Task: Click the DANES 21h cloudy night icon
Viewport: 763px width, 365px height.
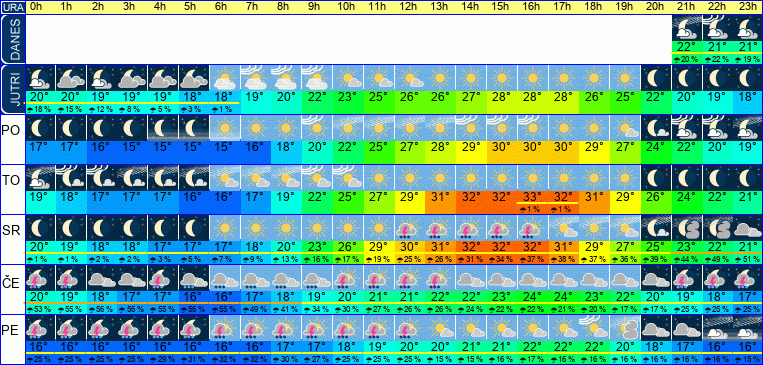Action: point(687,29)
